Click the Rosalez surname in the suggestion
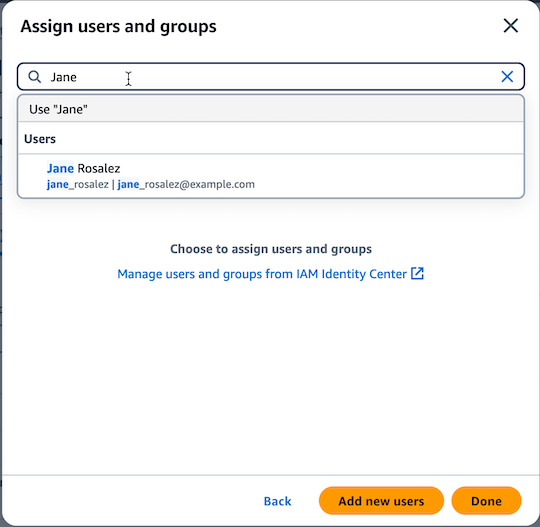The width and height of the screenshot is (540, 527). 99,168
